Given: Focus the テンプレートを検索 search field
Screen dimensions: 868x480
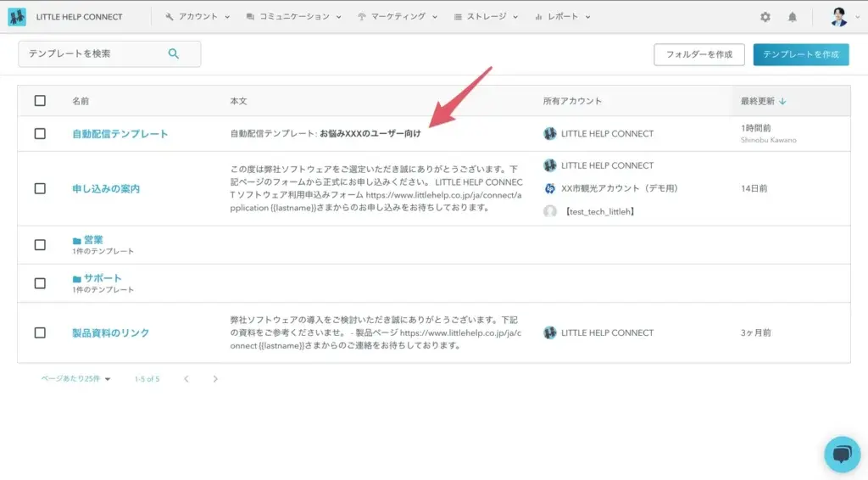Looking at the screenshot, I should [93, 53].
